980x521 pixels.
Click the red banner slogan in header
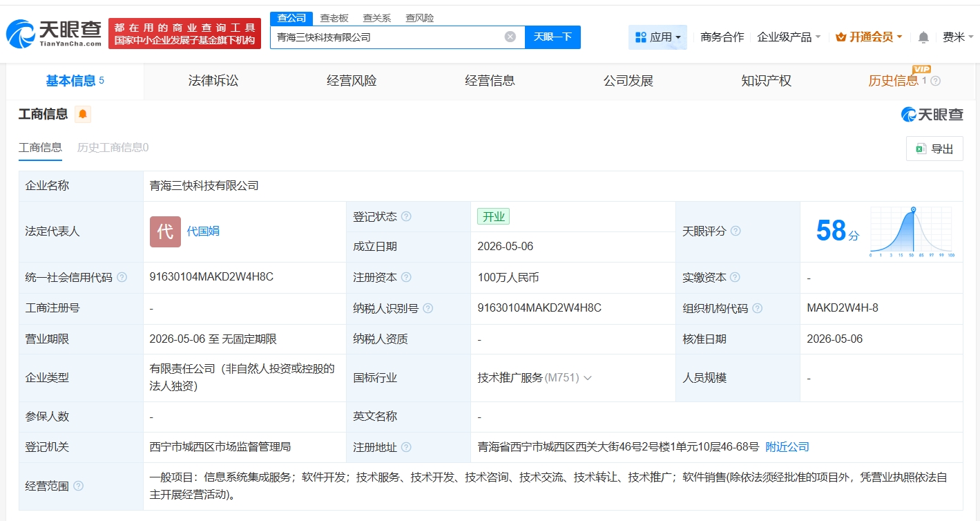coord(184,34)
